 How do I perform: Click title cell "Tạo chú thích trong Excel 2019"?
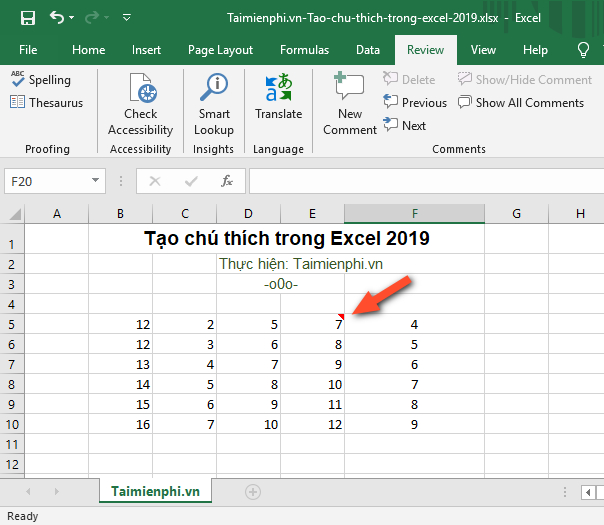coord(287,238)
